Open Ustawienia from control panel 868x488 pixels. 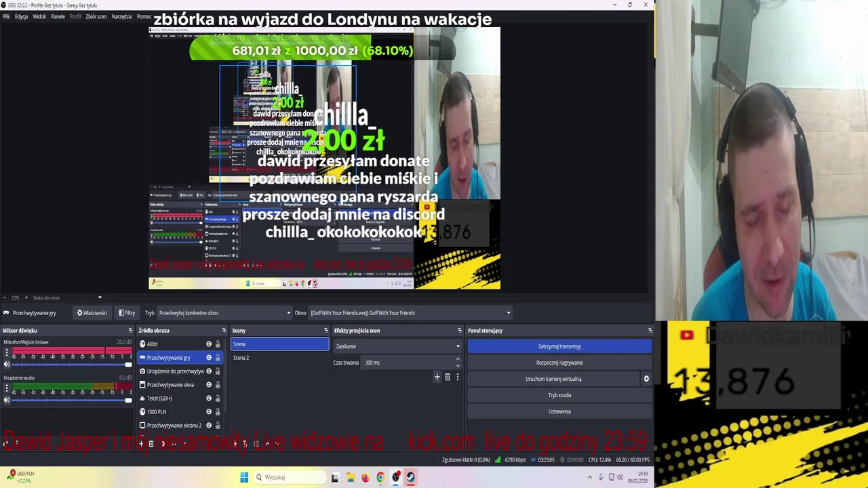(x=559, y=411)
